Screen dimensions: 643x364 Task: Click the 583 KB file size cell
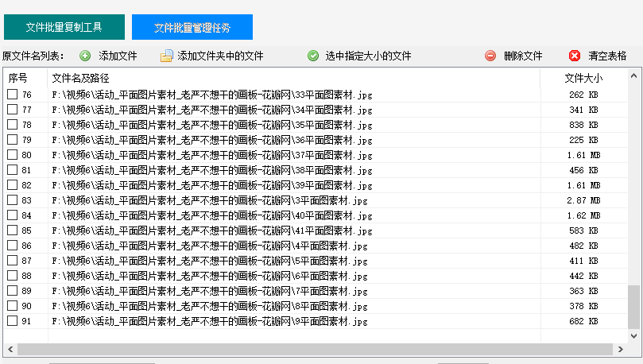(x=583, y=230)
